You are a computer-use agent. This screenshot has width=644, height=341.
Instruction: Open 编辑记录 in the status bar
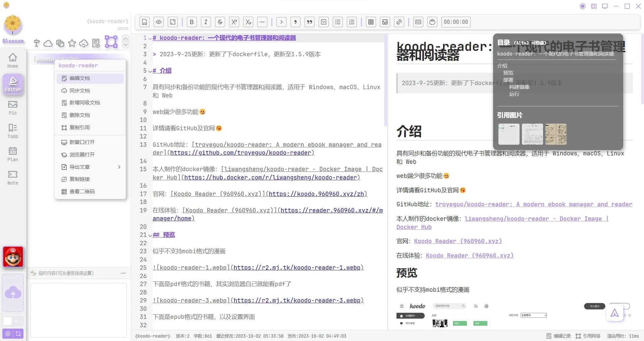pos(559,336)
